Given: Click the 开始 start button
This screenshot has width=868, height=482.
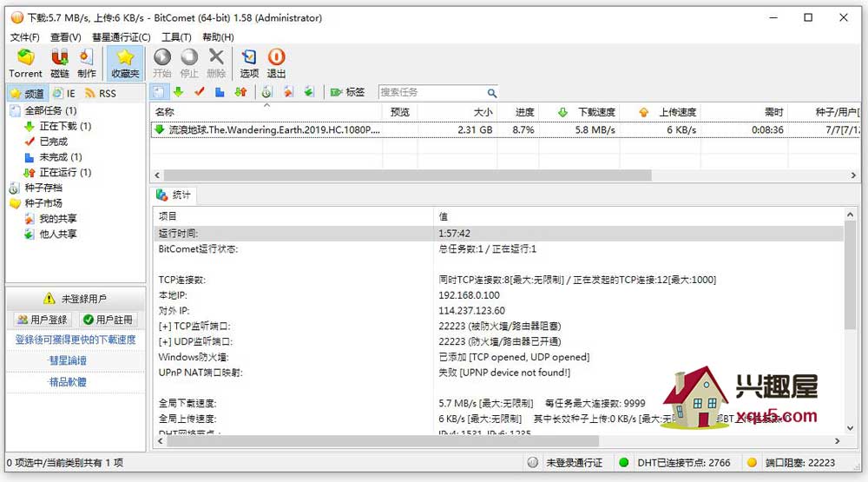Looking at the screenshot, I should coord(162,63).
